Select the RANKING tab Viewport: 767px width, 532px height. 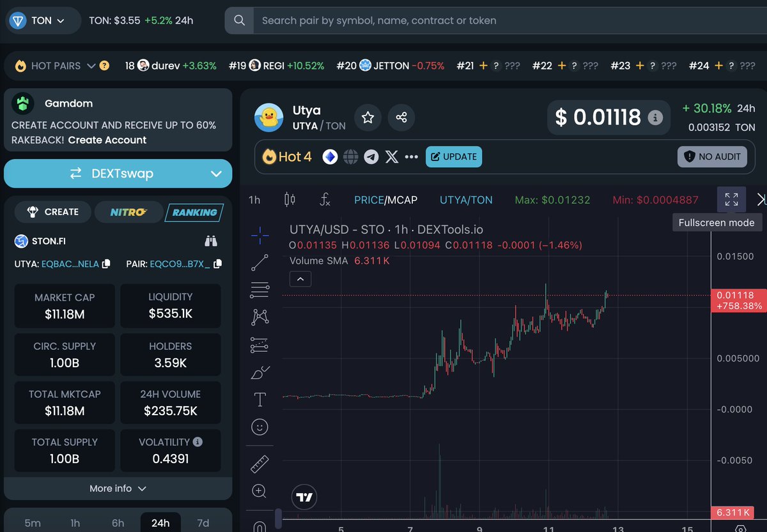tap(194, 212)
